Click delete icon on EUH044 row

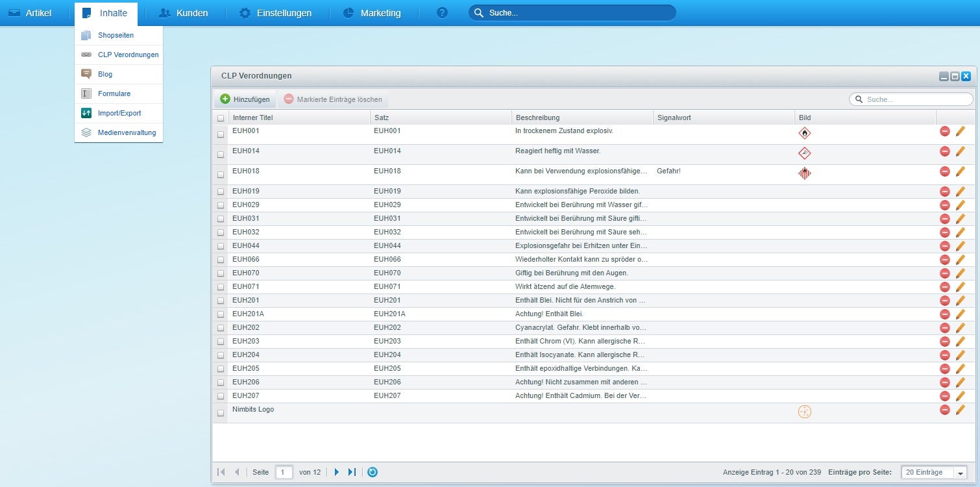[x=945, y=246]
